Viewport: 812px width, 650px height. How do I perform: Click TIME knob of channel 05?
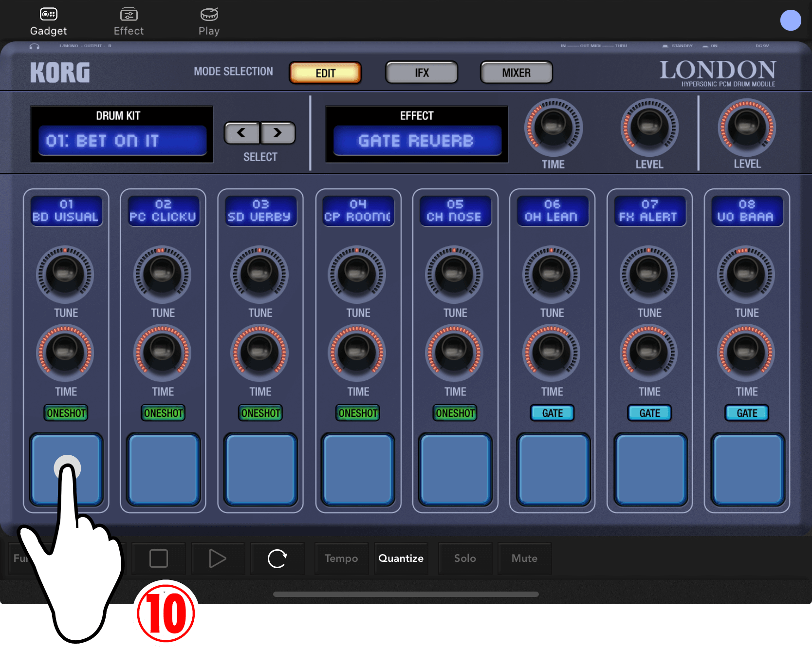pos(454,353)
